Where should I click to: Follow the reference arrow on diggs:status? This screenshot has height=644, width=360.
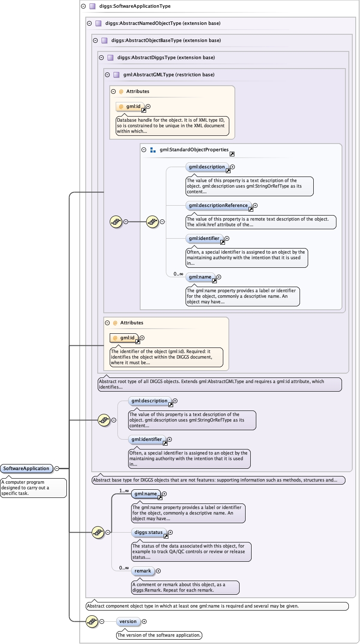coord(165,536)
